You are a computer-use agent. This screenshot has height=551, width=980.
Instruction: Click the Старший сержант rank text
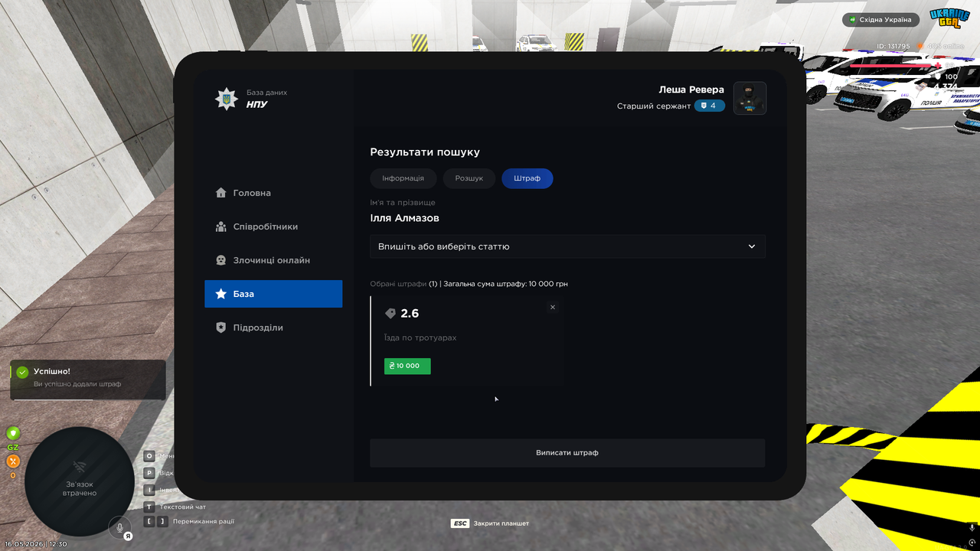click(x=654, y=106)
